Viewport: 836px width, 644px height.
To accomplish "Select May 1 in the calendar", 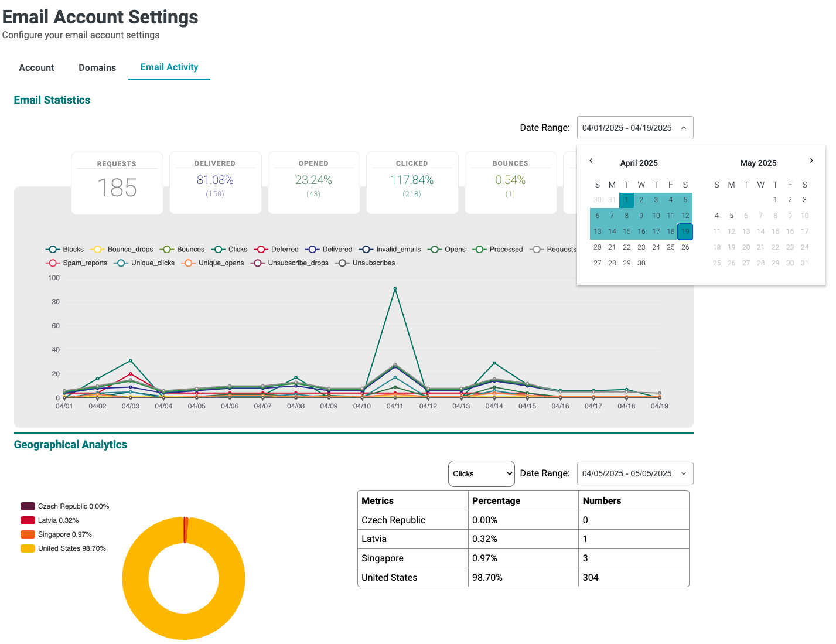I will 775,199.
